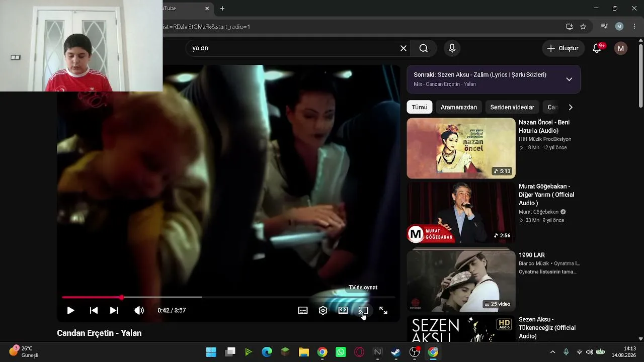The height and width of the screenshot is (362, 644).
Task: Click the Oluştur create button
Action: tap(562, 48)
